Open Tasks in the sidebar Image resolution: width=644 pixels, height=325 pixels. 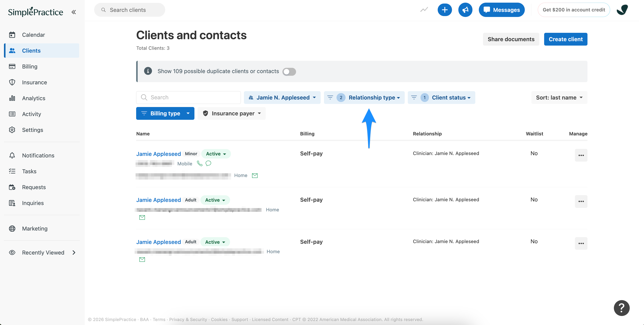coord(42,171)
